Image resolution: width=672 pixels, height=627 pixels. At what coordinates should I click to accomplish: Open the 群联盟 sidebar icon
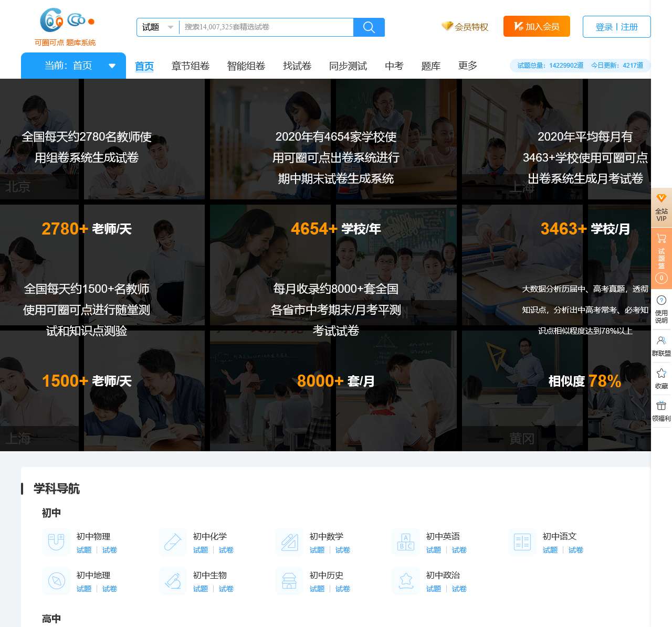point(661,345)
